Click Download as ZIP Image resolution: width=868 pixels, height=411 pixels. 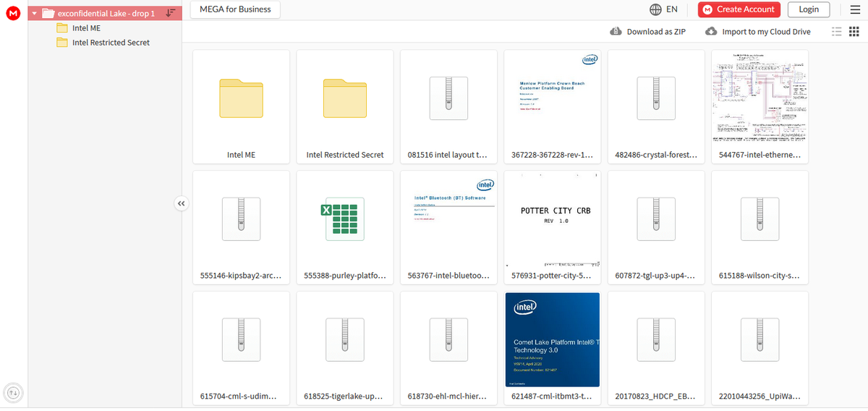point(648,32)
